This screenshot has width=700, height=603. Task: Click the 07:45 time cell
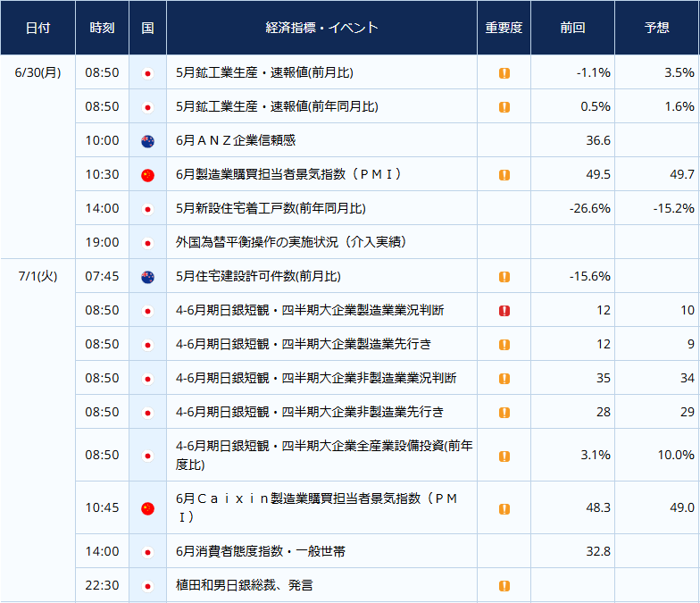(102, 276)
